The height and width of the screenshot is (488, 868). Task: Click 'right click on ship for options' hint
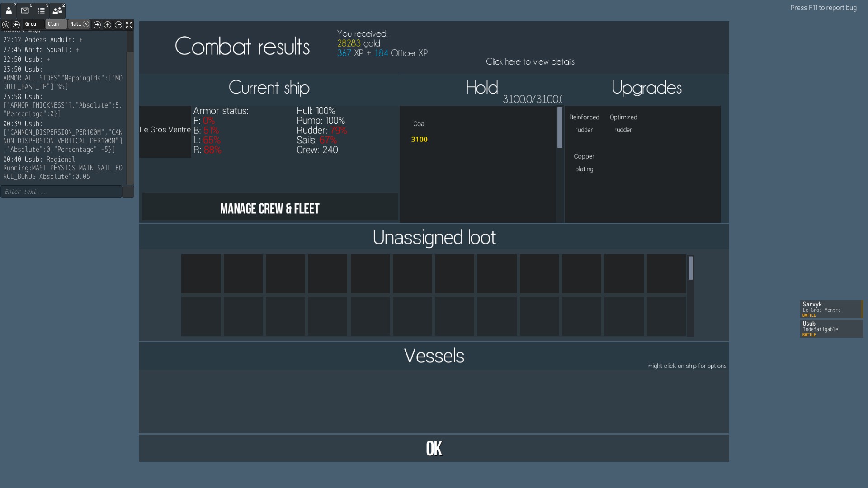[687, 366]
